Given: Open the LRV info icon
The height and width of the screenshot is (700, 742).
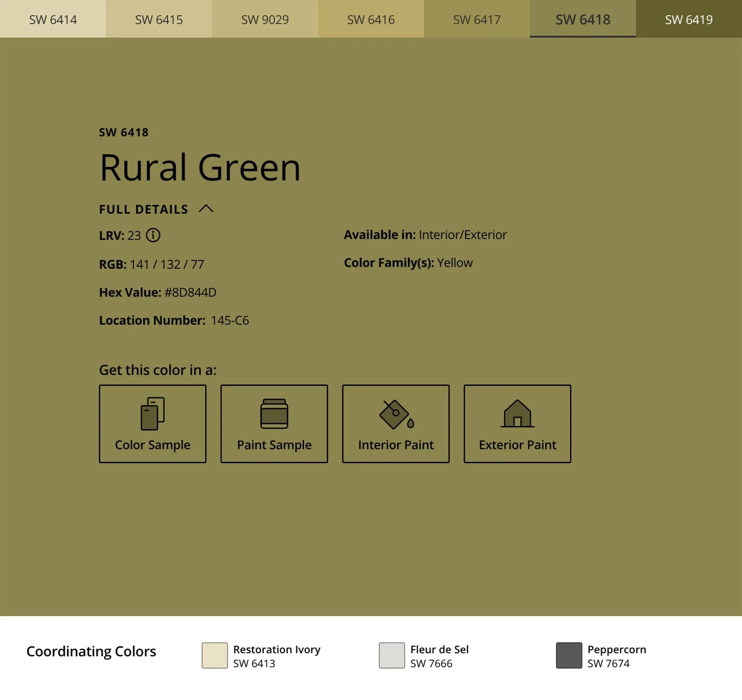Looking at the screenshot, I should (153, 235).
